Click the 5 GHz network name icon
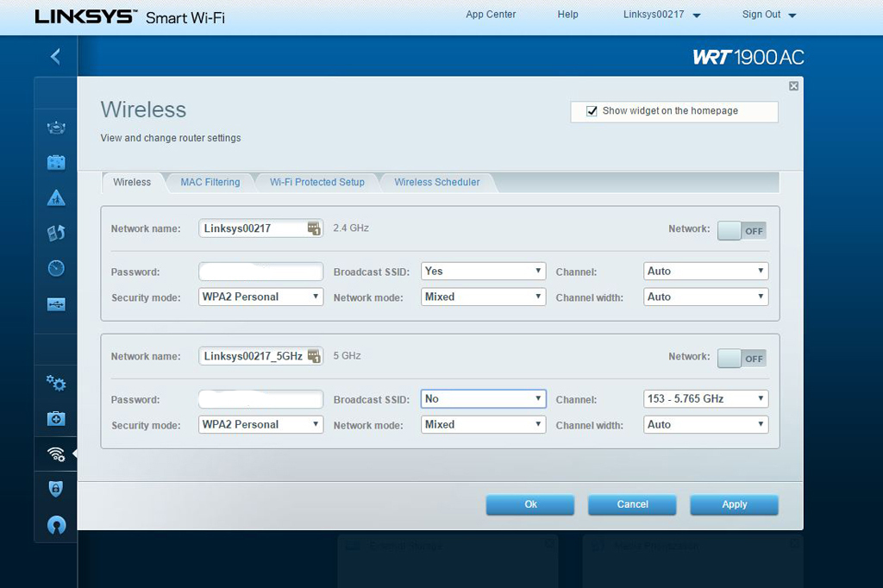 pos(314,356)
